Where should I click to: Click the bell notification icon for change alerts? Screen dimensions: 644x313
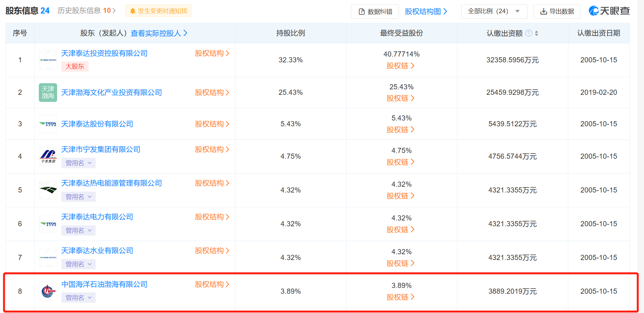tap(133, 11)
